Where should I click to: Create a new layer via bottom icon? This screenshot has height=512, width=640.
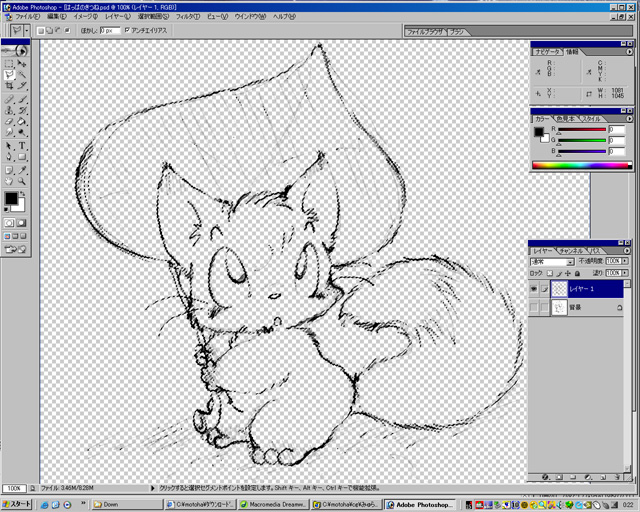coord(603,477)
